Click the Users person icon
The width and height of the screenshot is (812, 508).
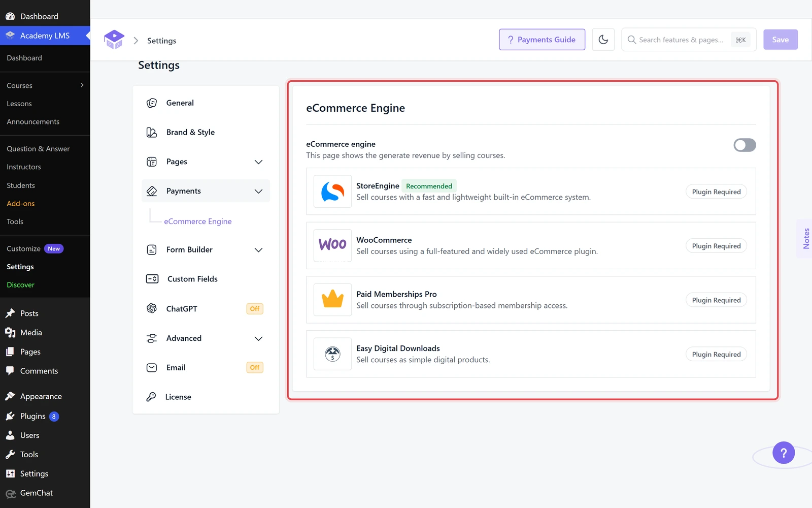click(x=10, y=435)
